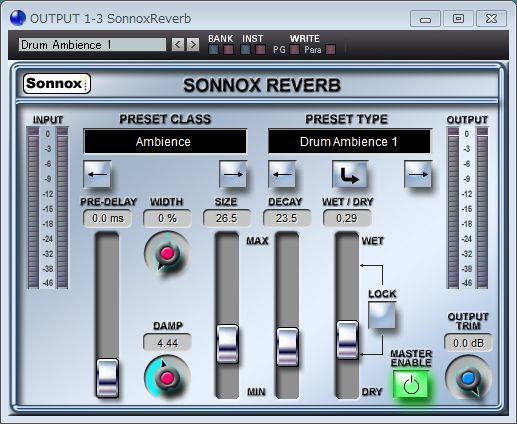517x424 pixels.
Task: Click the WET label beside the slider
Action: coord(373,241)
